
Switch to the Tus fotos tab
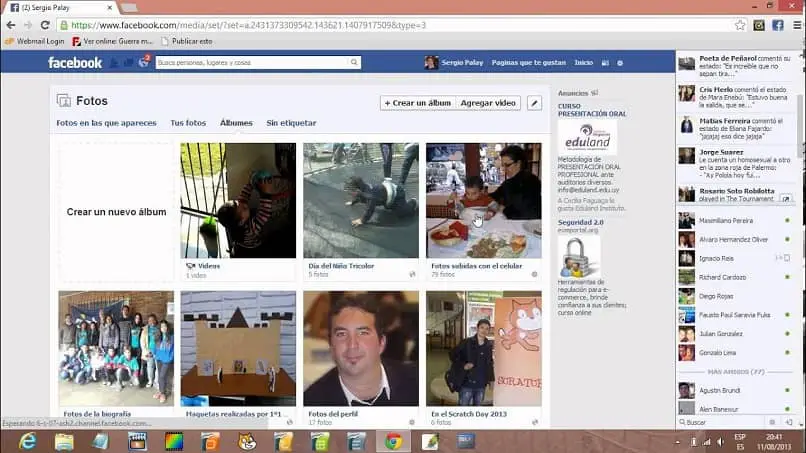[x=188, y=123]
